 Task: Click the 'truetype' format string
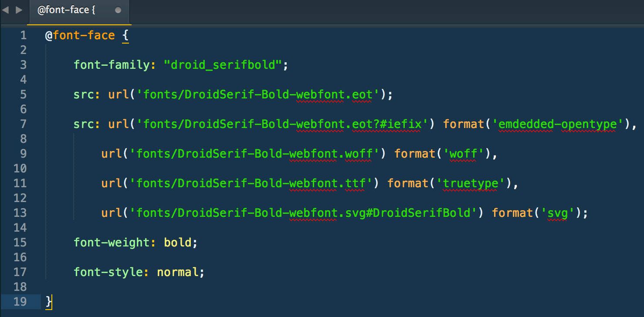(470, 183)
